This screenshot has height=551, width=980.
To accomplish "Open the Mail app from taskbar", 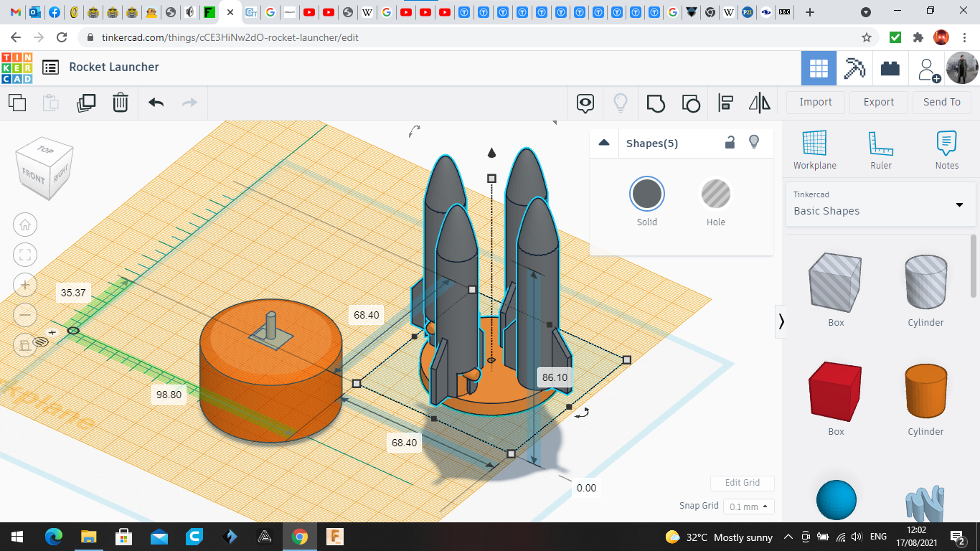I will (159, 537).
